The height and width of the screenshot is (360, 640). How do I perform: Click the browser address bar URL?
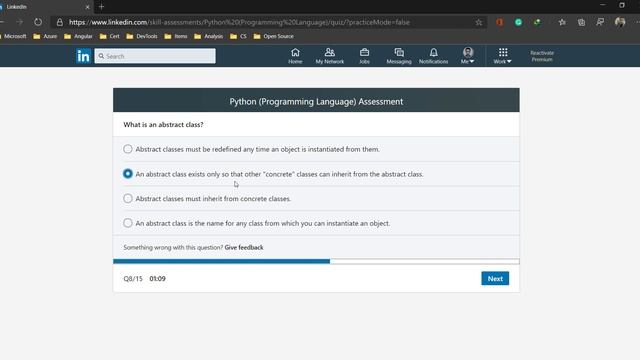point(239,22)
